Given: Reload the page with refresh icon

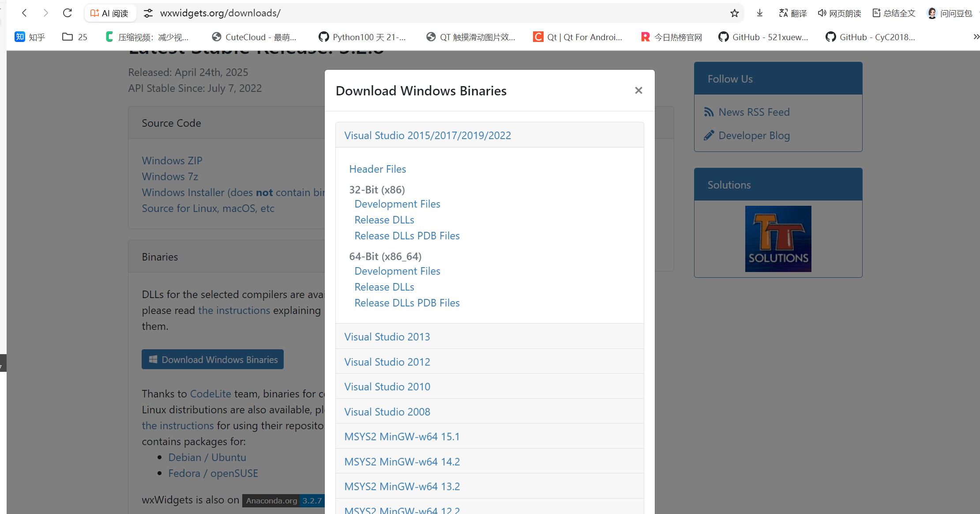Looking at the screenshot, I should pos(67,13).
